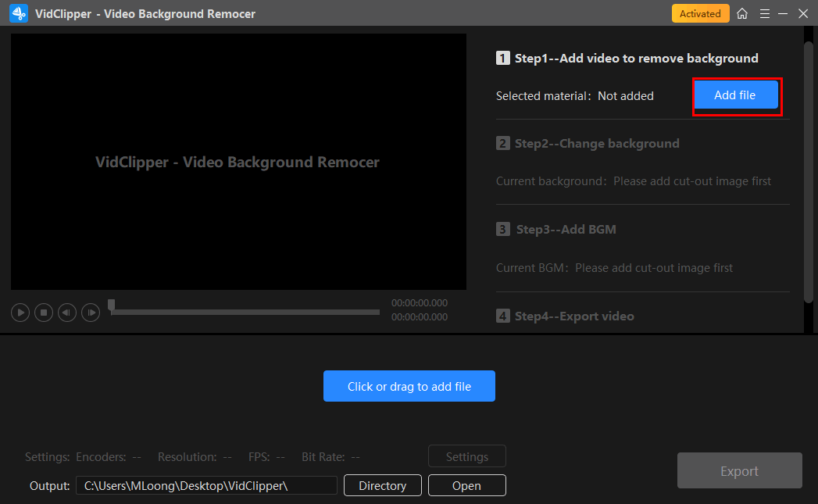818x504 pixels.
Task: Click the Play button under the preview
Action: coord(20,313)
